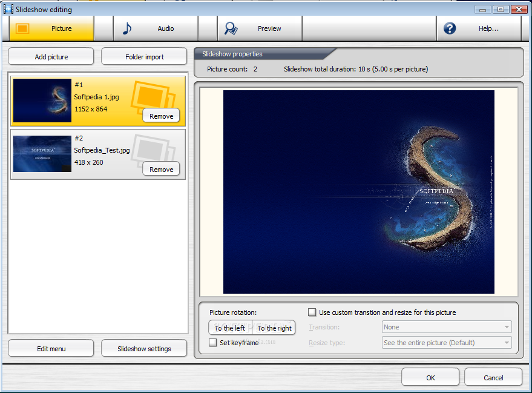Viewport: 532px width, 393px height.
Task: Open Slideshow settings
Action: pos(144,349)
